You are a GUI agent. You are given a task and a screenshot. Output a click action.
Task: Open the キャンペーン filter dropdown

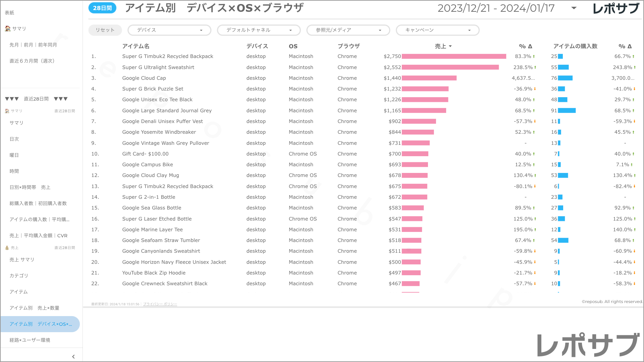click(437, 30)
